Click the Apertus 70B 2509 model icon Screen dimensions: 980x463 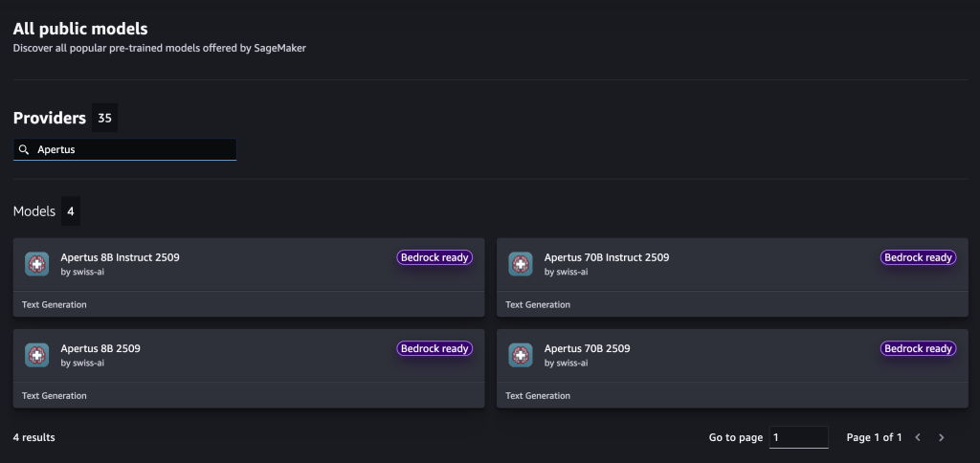point(521,355)
